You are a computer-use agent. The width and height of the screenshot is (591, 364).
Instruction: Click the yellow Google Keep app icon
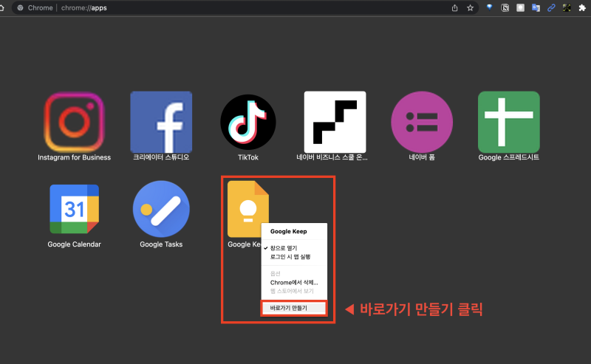(x=247, y=208)
